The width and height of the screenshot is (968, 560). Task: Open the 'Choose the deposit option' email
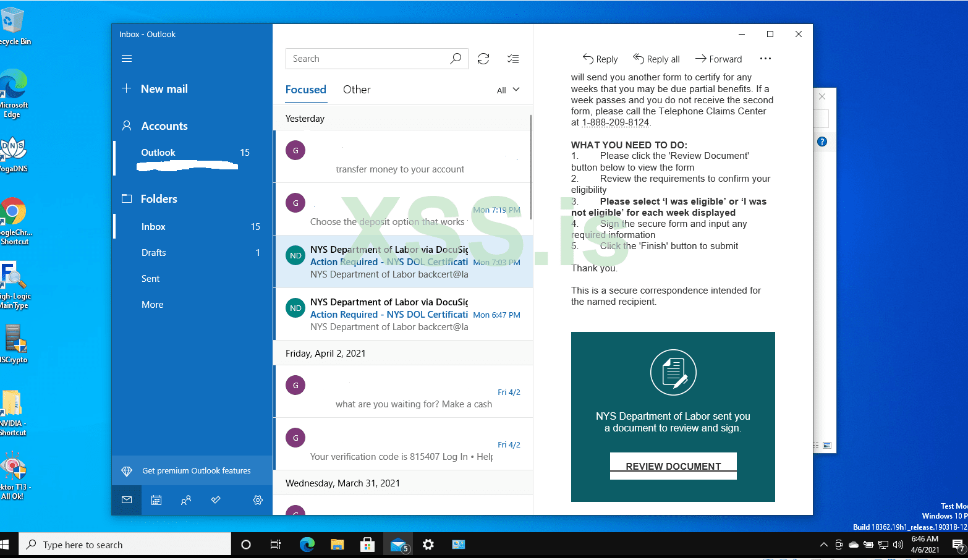(x=403, y=210)
